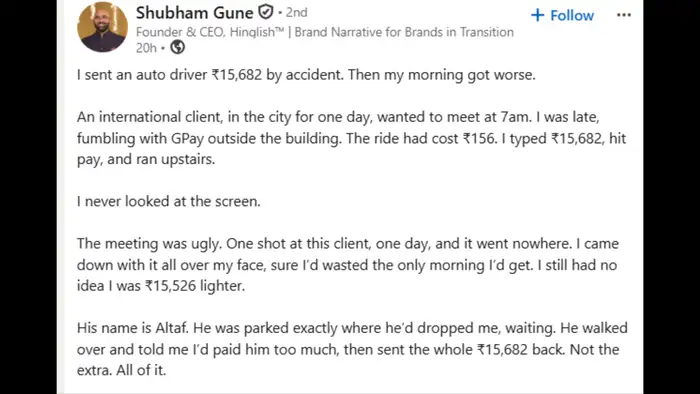
Task: Follow Shubham Gune
Action: [562, 16]
